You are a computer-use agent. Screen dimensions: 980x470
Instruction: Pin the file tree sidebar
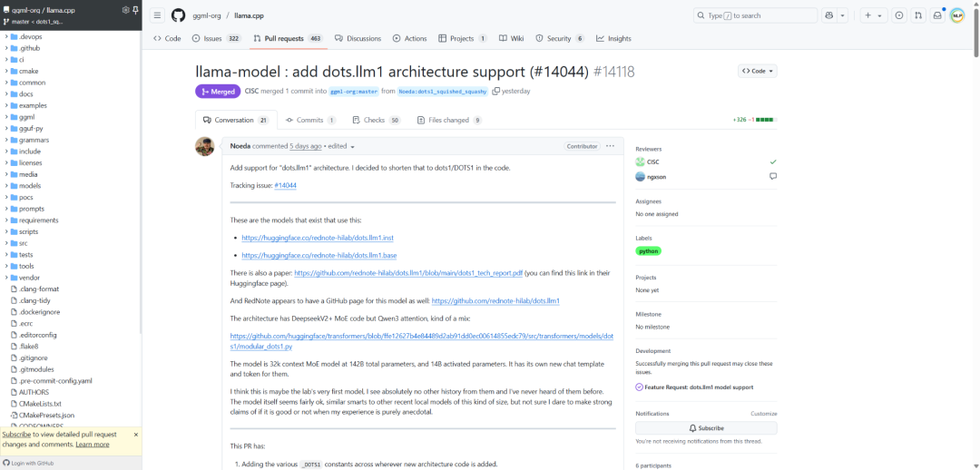click(135, 10)
